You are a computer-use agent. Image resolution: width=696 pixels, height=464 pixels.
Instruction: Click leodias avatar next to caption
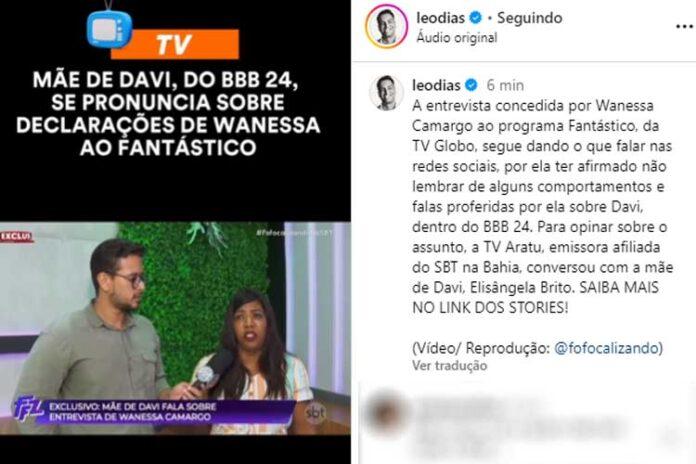(x=386, y=92)
